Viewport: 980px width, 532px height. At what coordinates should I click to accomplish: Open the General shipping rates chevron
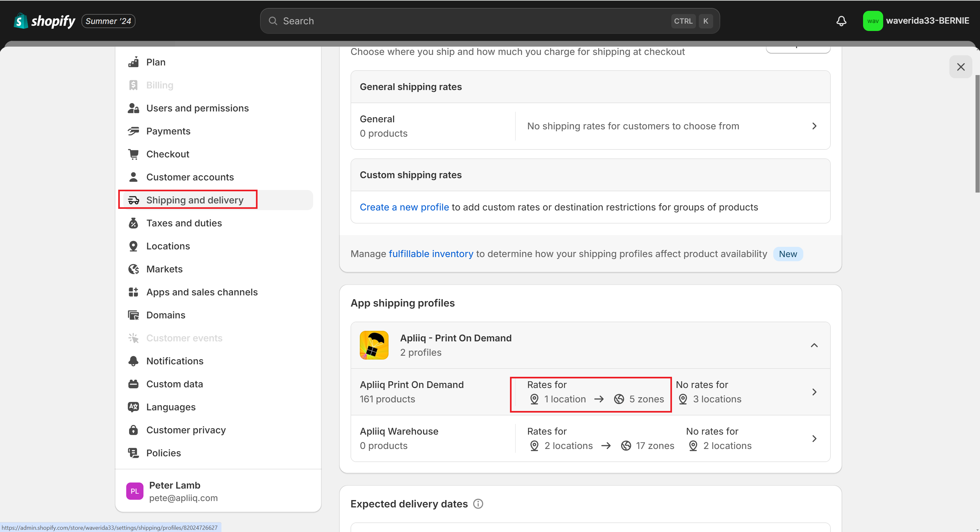coord(814,126)
